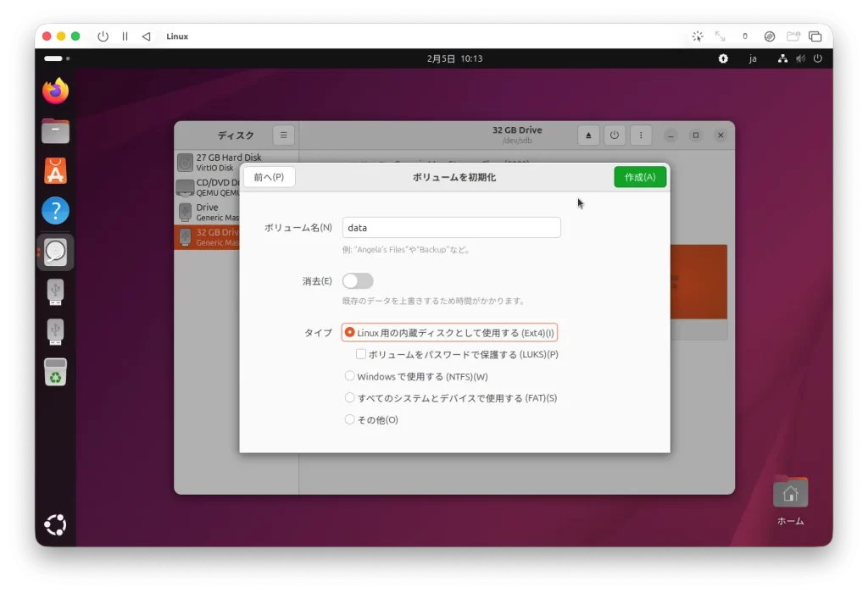Toggle the 消去(E) erase switch
This screenshot has width=868, height=593.
coord(358,281)
